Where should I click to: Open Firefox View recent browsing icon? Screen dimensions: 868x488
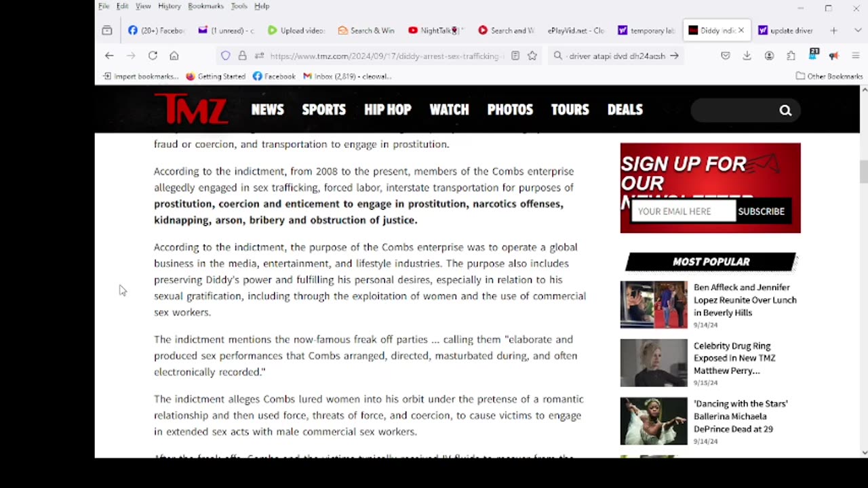pos(107,30)
